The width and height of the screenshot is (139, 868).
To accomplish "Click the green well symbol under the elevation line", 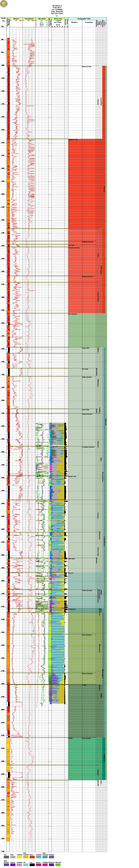I will point(57,16).
